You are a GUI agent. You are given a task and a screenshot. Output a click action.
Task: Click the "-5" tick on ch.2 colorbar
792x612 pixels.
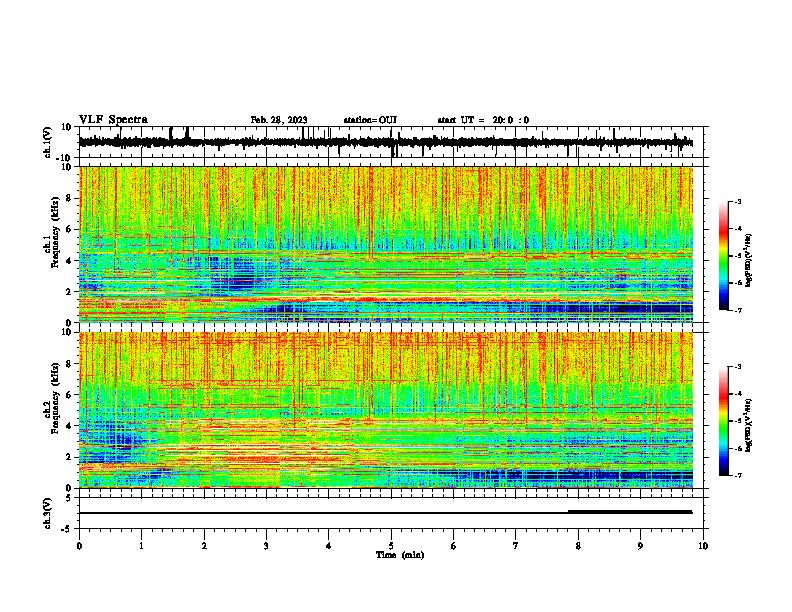pyautogui.click(x=738, y=421)
